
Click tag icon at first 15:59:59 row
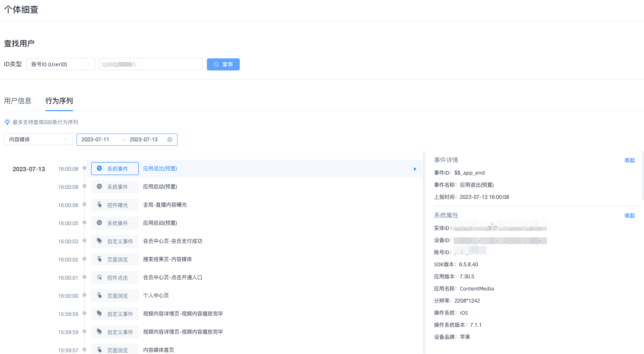pyautogui.click(x=99, y=313)
